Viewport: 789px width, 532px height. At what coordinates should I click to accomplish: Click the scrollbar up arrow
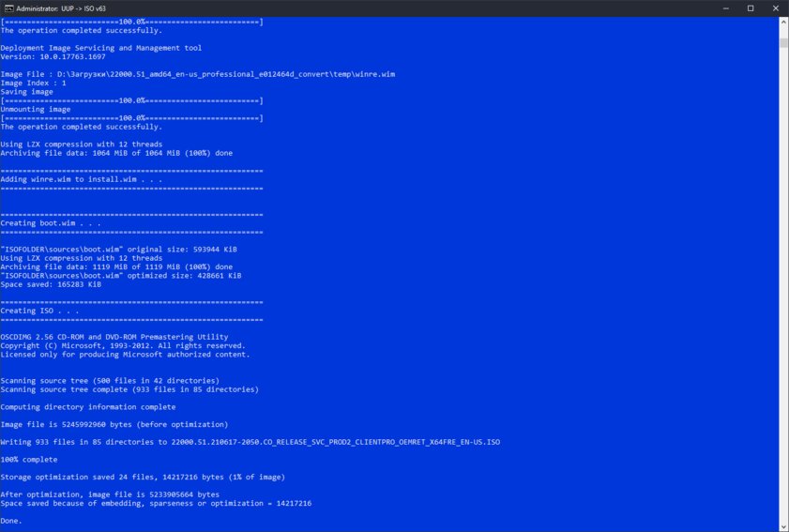(783, 22)
